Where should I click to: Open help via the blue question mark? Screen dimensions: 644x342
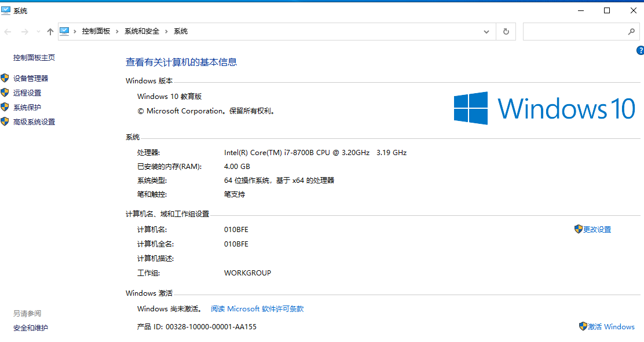[x=641, y=50]
